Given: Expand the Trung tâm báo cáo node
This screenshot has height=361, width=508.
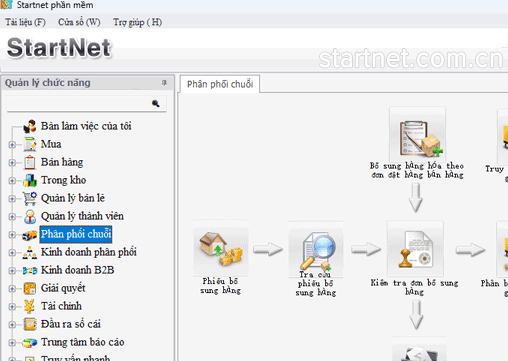Looking at the screenshot, I should coord(12,343).
